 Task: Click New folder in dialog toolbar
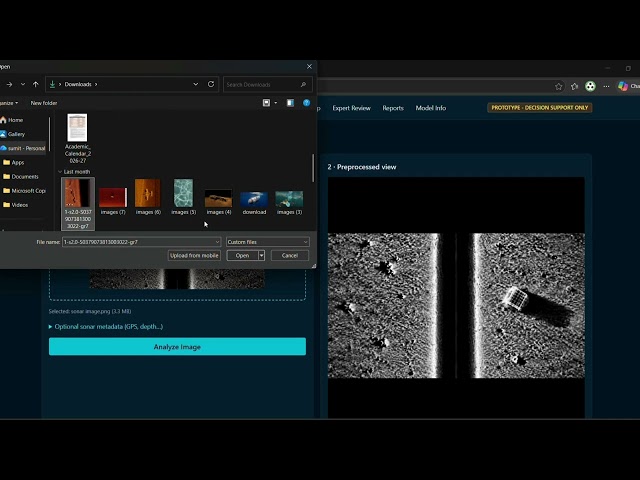coord(44,103)
